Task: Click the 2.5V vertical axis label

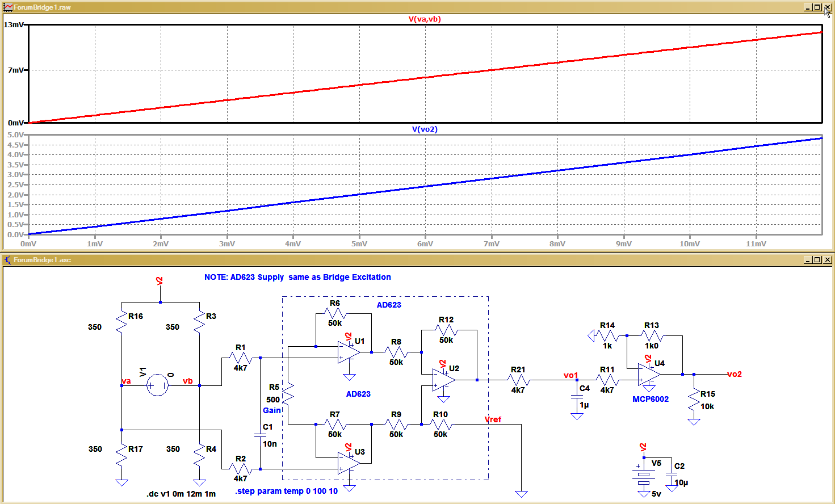Action: (15, 185)
